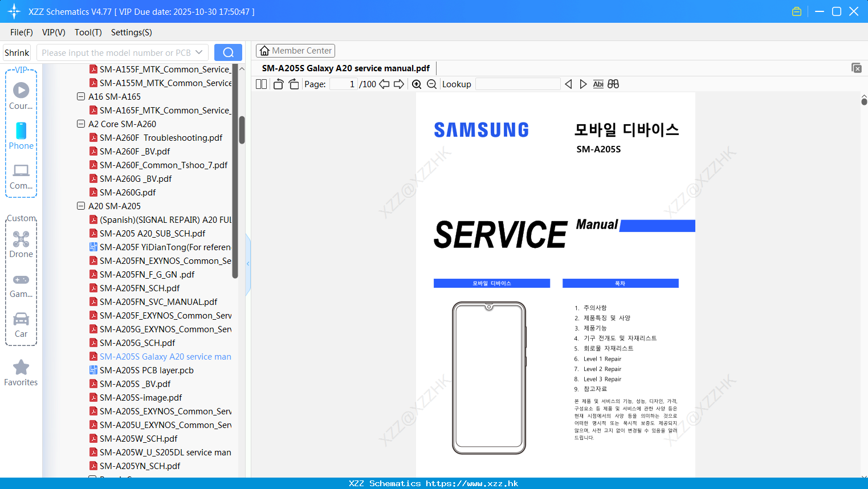Open the model number dropdown arrow
This screenshot has width=868, height=489.
tap(199, 52)
